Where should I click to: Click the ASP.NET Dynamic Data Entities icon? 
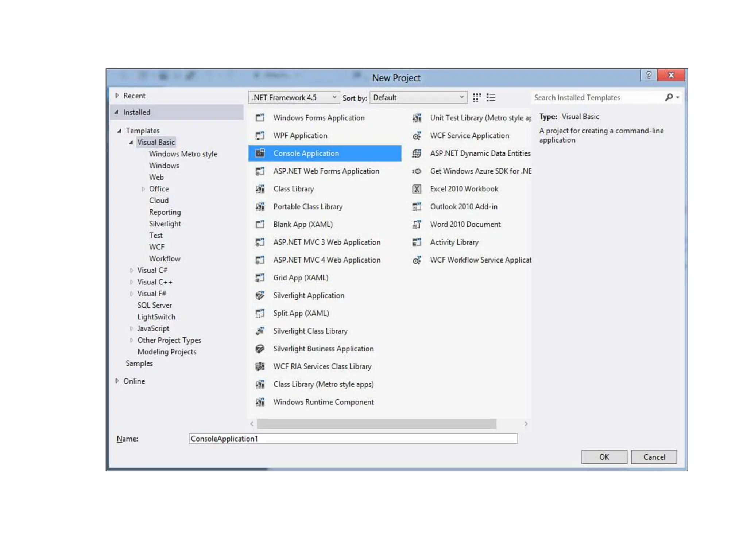[x=417, y=153]
